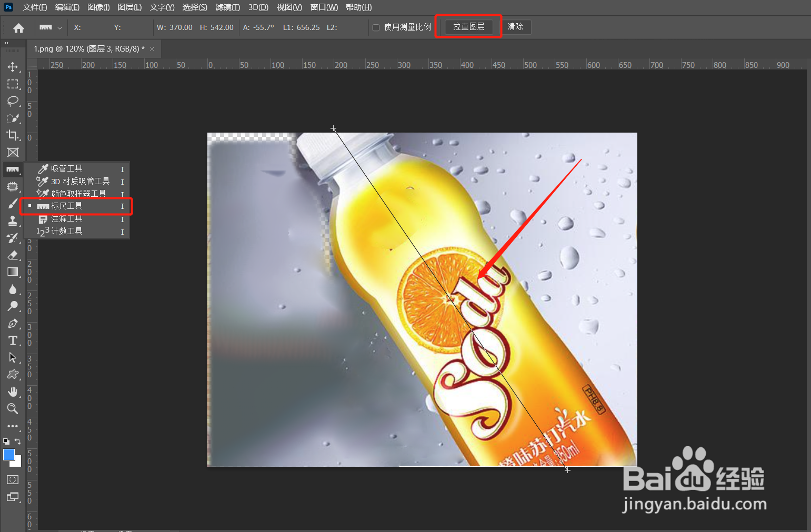The image size is (811, 532).
Task: Open the 选择(S) menu
Action: pos(195,7)
